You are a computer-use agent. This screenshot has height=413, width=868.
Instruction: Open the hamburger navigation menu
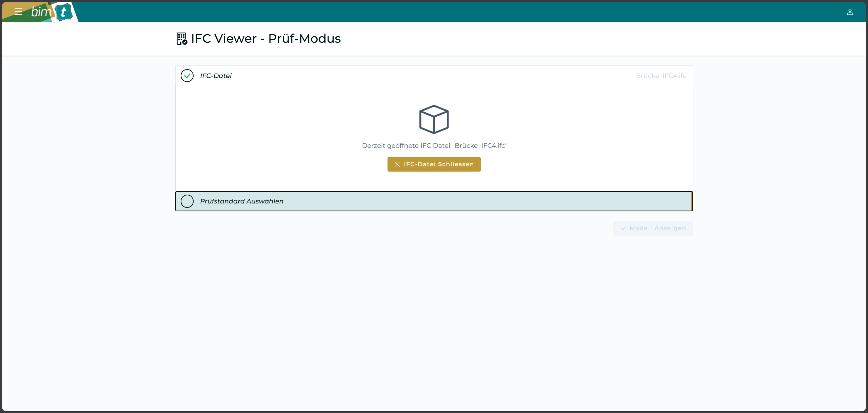(18, 12)
